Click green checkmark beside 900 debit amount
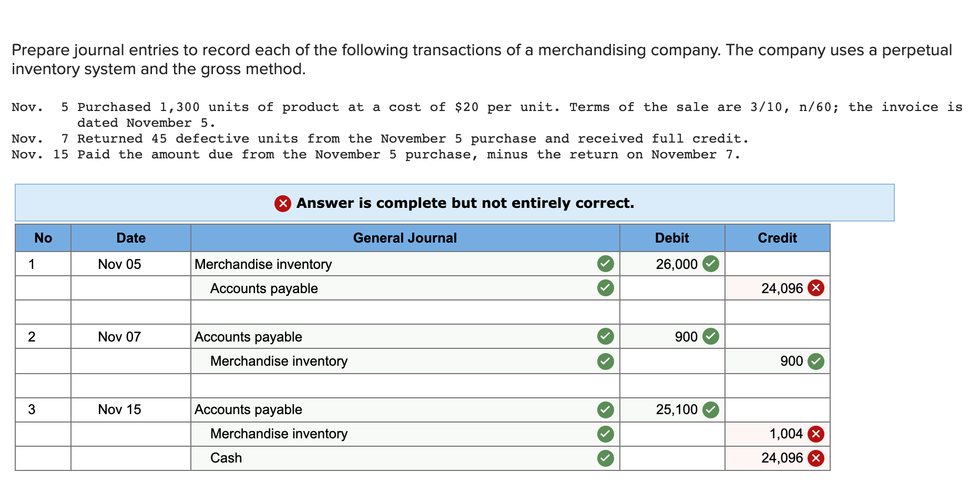This screenshot has width=980, height=492. pos(711,336)
